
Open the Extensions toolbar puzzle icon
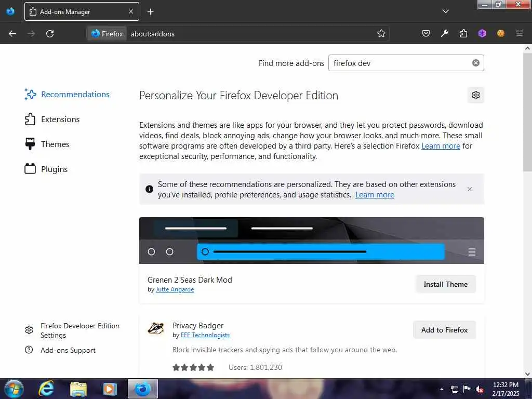pos(463,33)
